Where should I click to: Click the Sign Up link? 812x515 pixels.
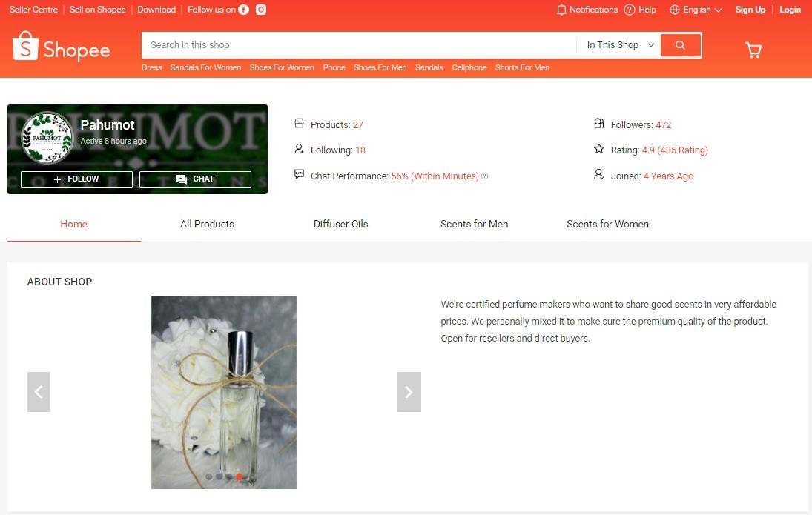pos(750,10)
